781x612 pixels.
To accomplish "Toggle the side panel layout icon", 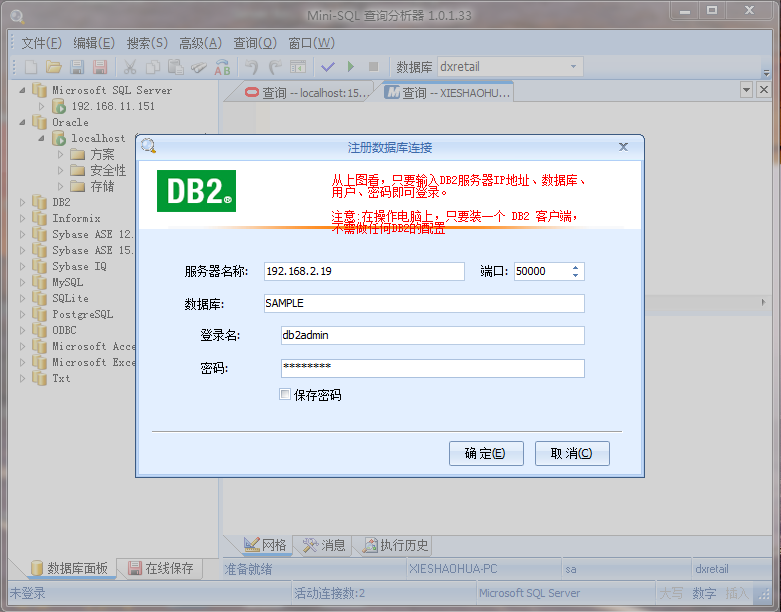I will point(298,67).
